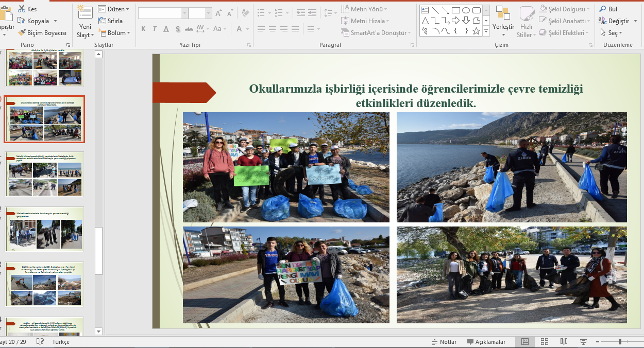Open Pano clipboard dialog launcher

pos(67,45)
